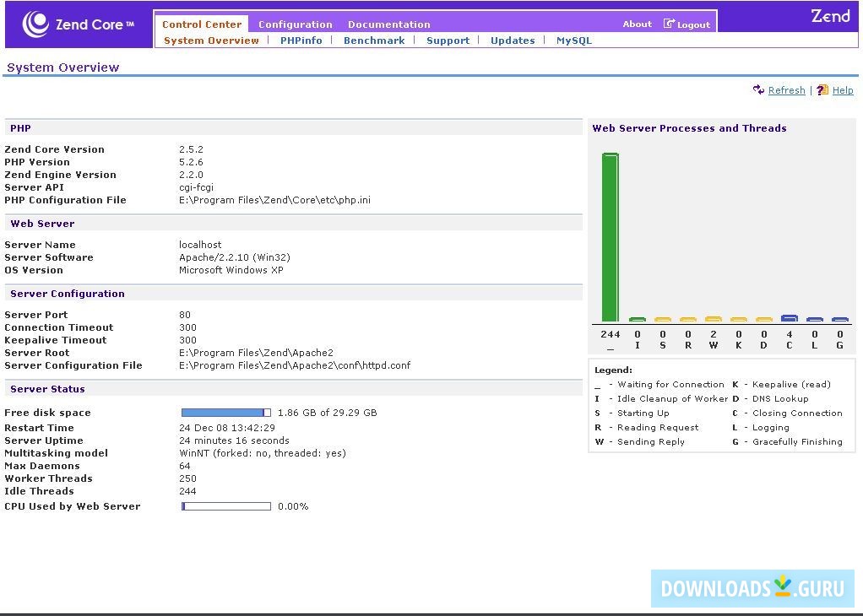Click the System Overview page heading
863x616 pixels.
click(x=62, y=68)
